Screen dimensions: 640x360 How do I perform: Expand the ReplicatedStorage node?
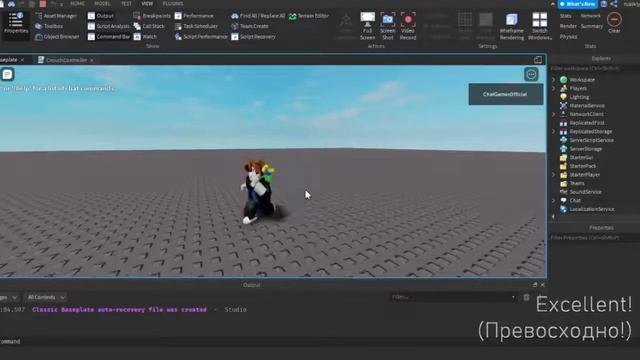click(554, 131)
